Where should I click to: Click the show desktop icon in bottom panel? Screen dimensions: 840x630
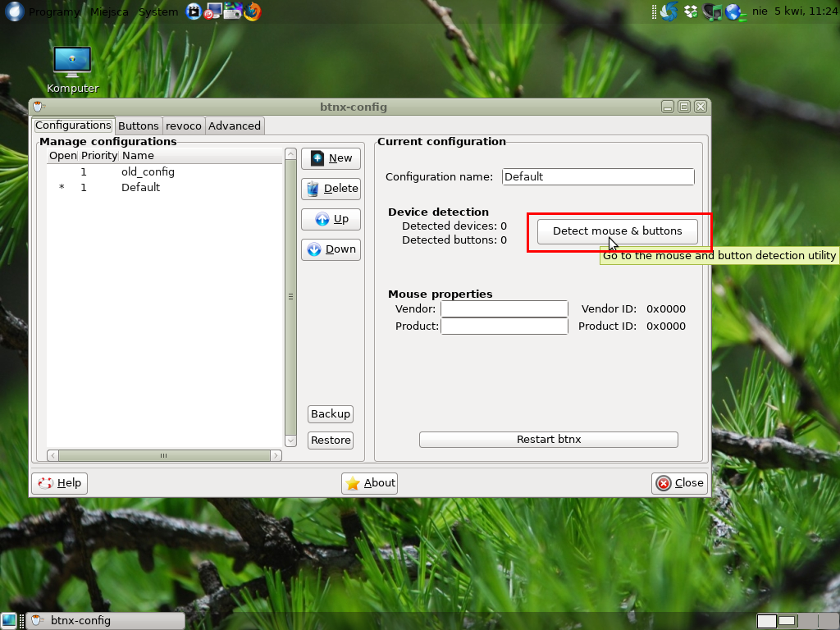pyautogui.click(x=8, y=620)
